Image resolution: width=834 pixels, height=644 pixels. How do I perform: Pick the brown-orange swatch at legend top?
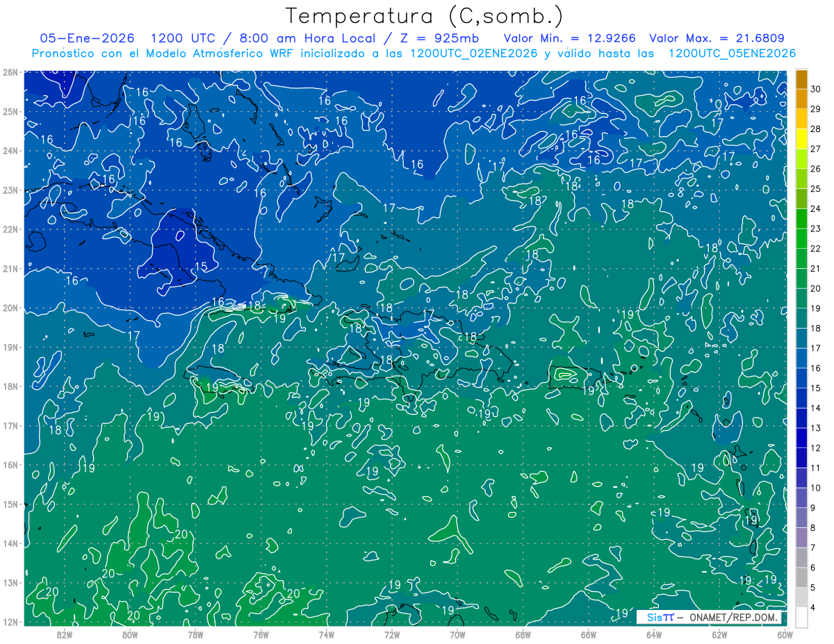click(x=802, y=79)
